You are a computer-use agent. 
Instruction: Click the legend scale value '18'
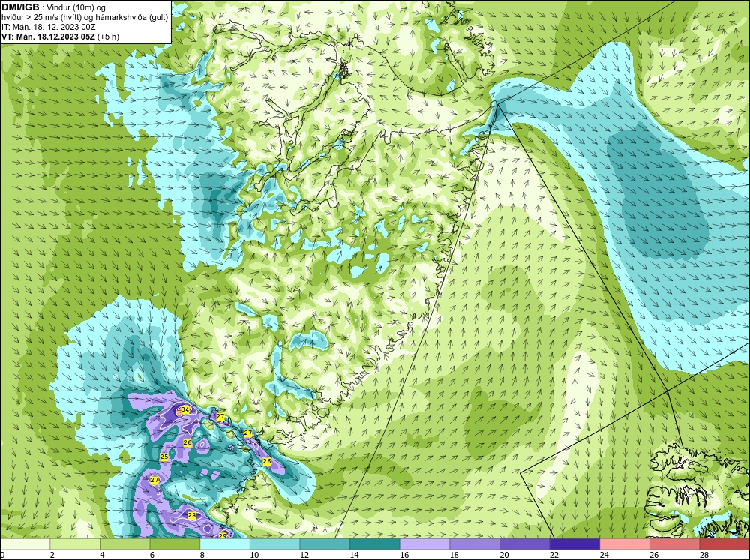click(x=454, y=555)
